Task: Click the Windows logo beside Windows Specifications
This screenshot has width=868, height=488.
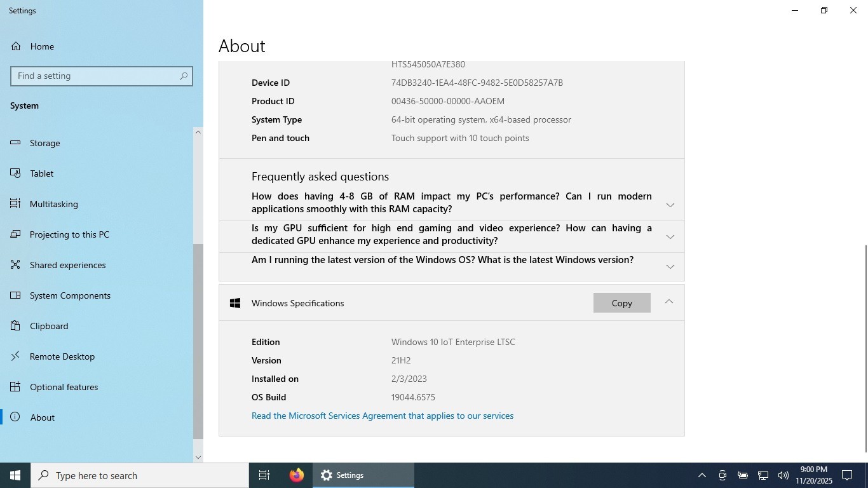Action: coord(235,303)
